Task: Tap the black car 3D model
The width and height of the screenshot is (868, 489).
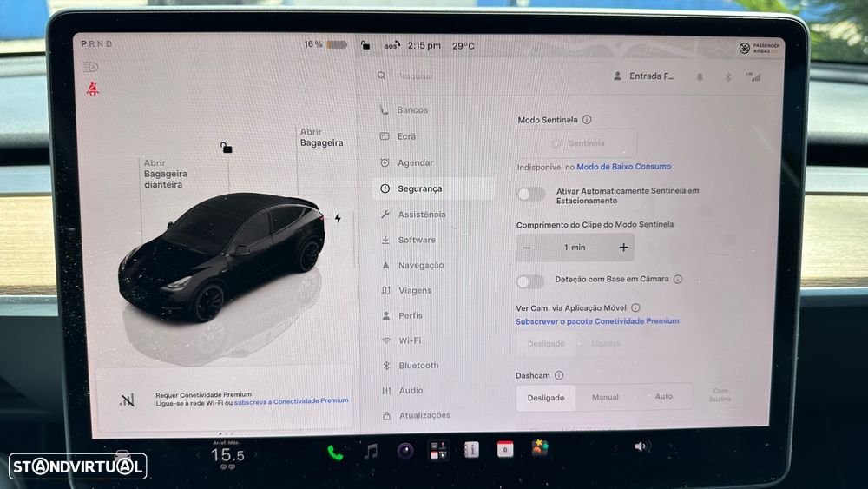Action: click(222, 256)
